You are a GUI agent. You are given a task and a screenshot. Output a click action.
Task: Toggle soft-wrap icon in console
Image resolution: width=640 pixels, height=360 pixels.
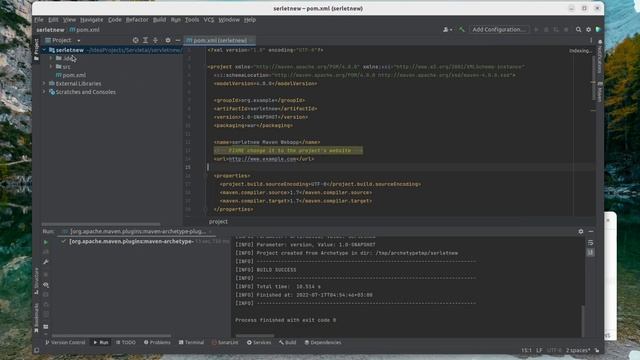(x=591, y=243)
